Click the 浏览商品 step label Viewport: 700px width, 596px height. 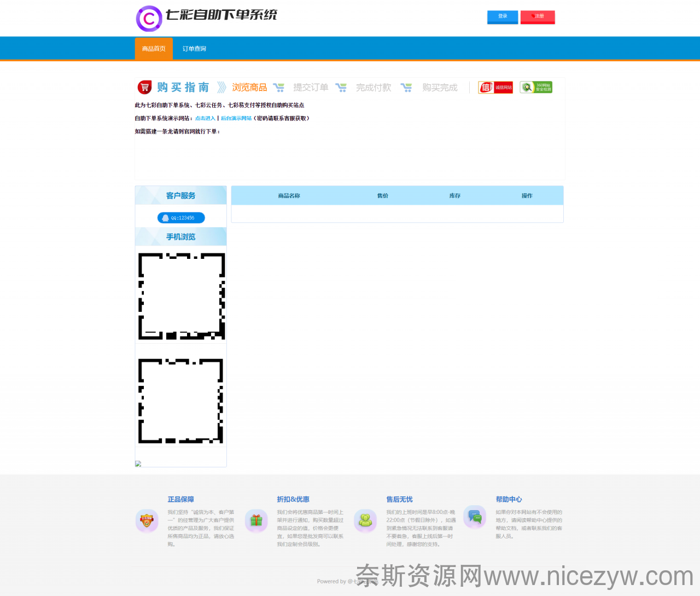(249, 88)
